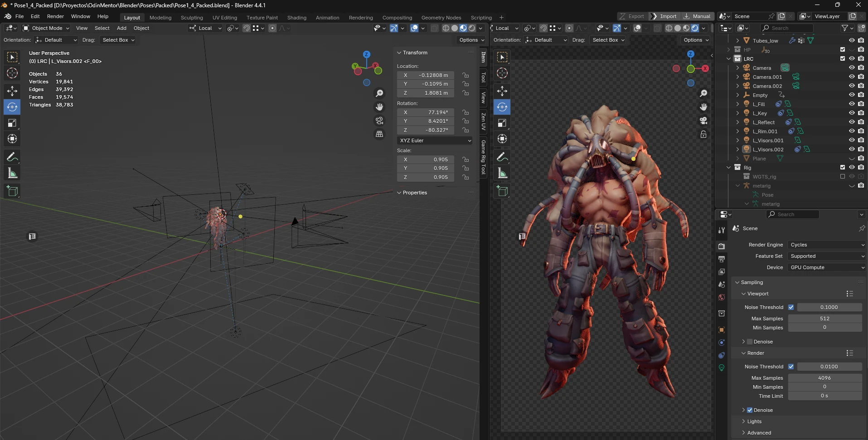Image resolution: width=868 pixels, height=440 pixels.
Task: Select the Cursor tool in right viewport
Action: 502,73
